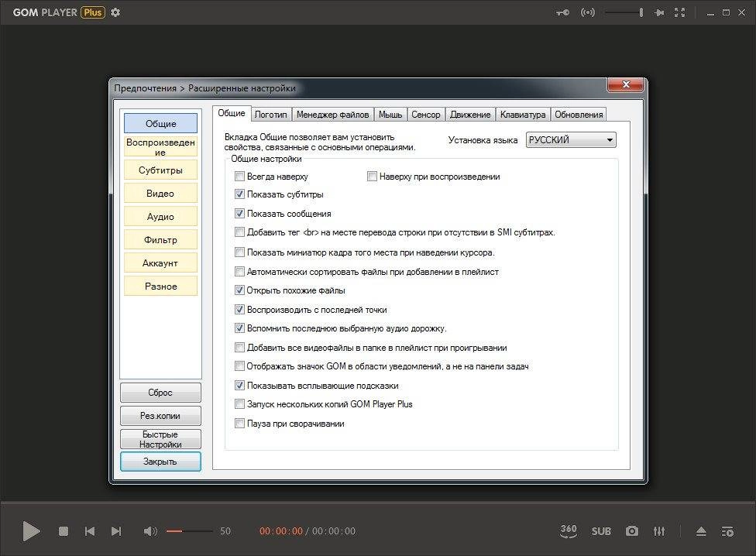Click the eject open file icon

[x=701, y=531]
